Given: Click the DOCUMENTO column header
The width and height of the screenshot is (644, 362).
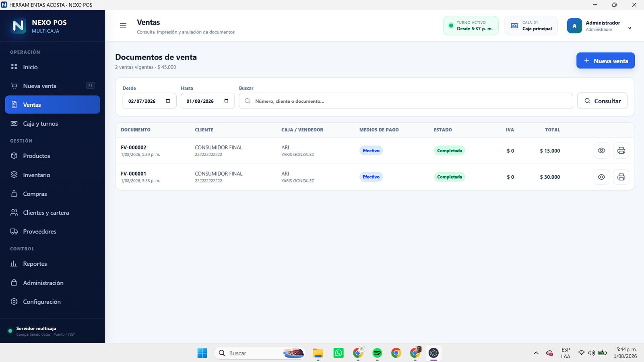Looking at the screenshot, I should click(136, 130).
